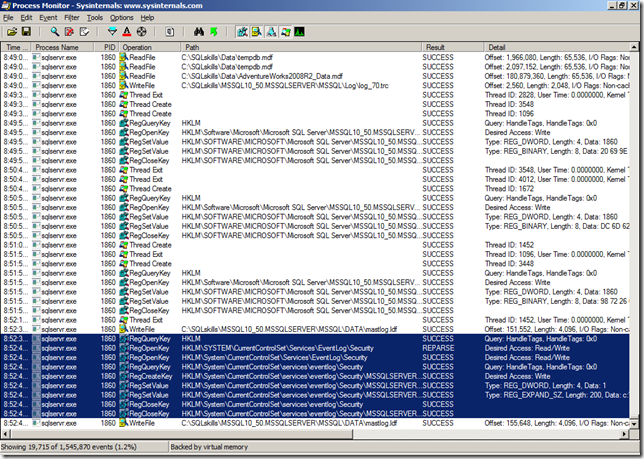Click the file icon of the log_70.trc row
This screenshot has height=459, width=644.
(x=124, y=86)
